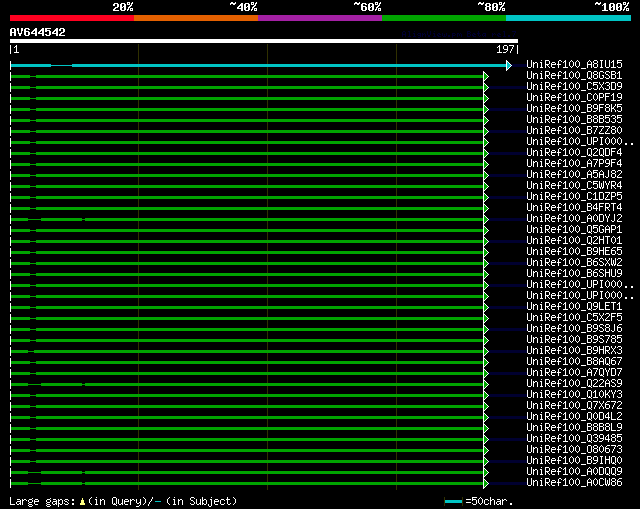The width and height of the screenshot is (640, 509).
Task: Open hit UniRef100_B9F8K5
Action: tap(574, 108)
